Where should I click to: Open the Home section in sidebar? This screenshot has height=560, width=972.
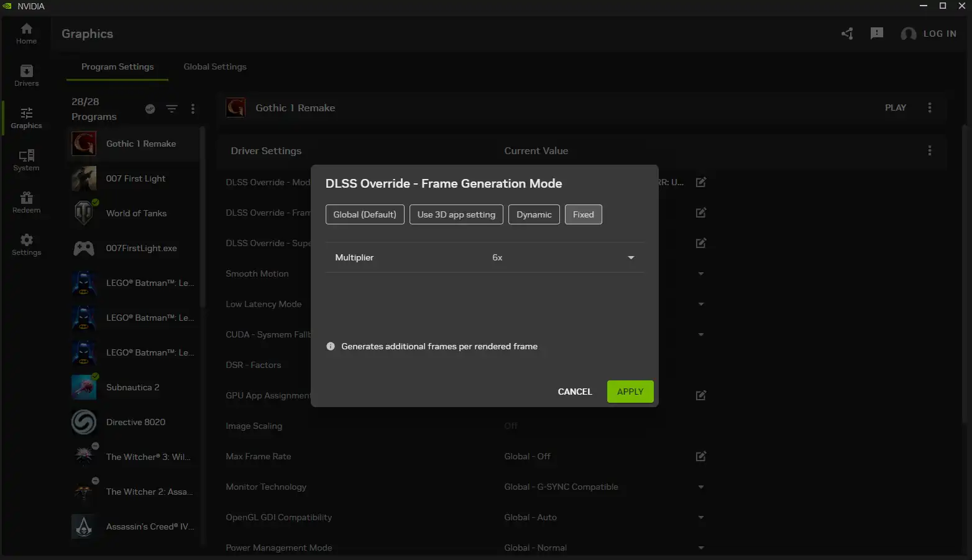26,34
